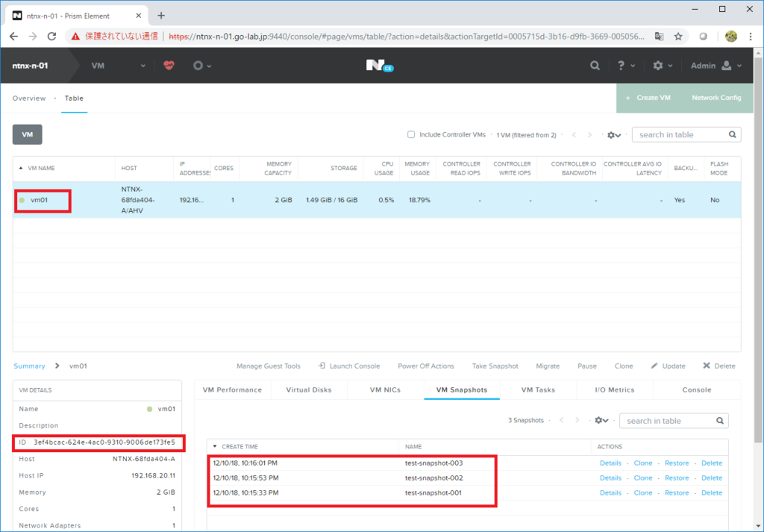
Task: Click Migrate action for vm01
Action: click(548, 366)
